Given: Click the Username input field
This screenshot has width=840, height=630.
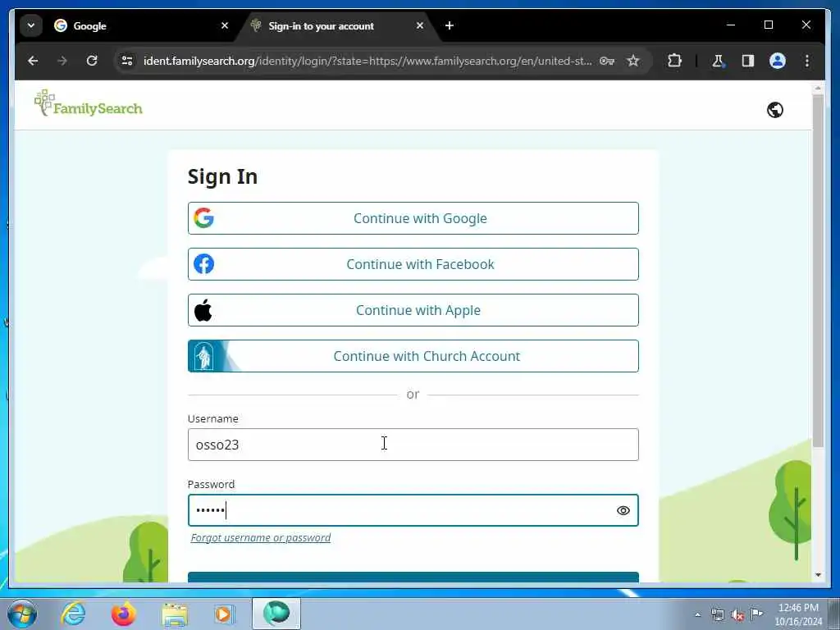Looking at the screenshot, I should 413,445.
